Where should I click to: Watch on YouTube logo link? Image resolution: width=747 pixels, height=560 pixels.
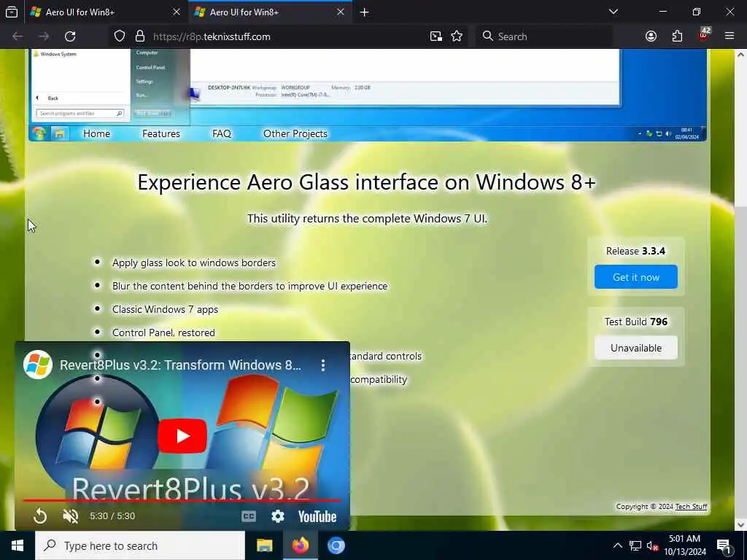click(317, 516)
